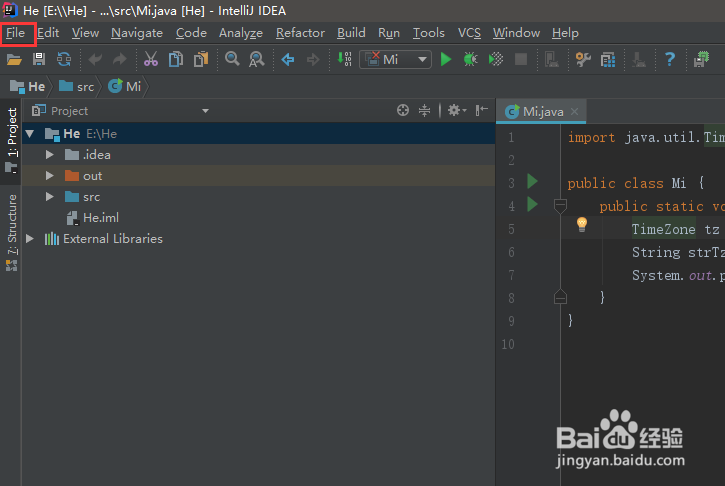Click the Build project icon with binary digits
Viewport: 725px width, 486px height.
coord(344,59)
